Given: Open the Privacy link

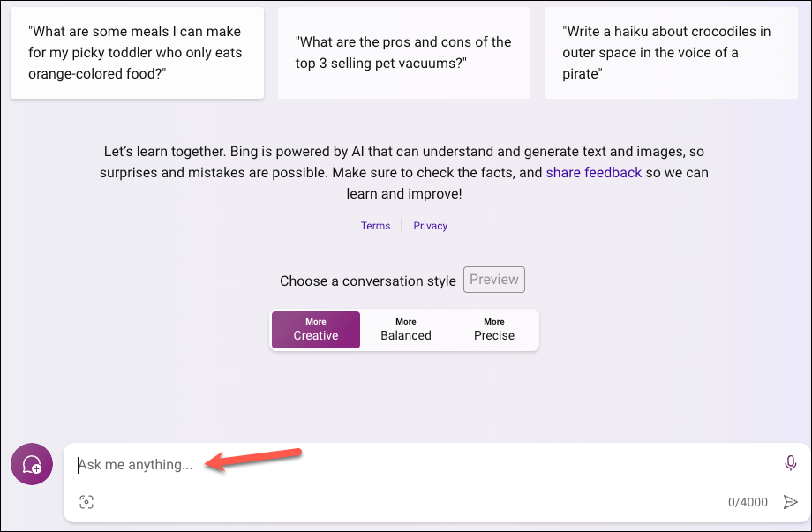Looking at the screenshot, I should (x=431, y=226).
